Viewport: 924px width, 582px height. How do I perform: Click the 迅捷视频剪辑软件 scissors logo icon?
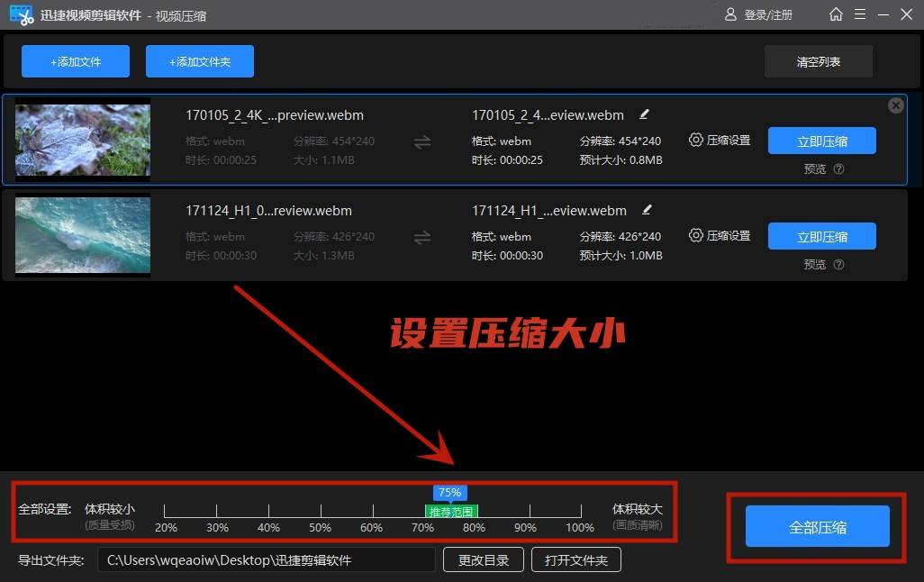point(22,14)
